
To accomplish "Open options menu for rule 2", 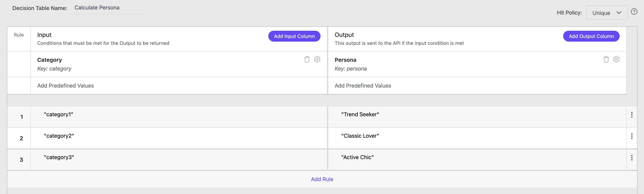I will [x=631, y=136].
